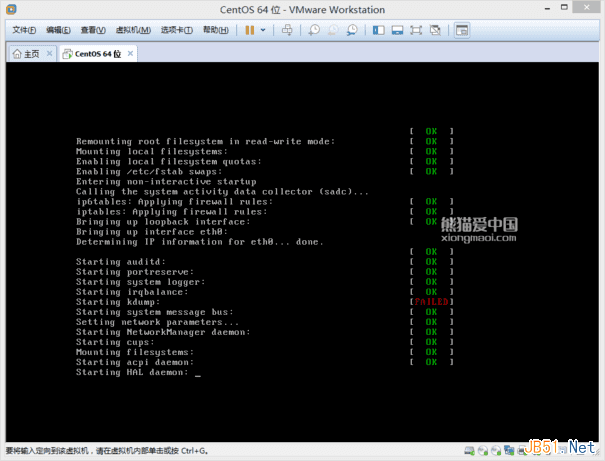Click the Ctrl+G hint in the status bar
605x461 pixels.
click(x=194, y=451)
